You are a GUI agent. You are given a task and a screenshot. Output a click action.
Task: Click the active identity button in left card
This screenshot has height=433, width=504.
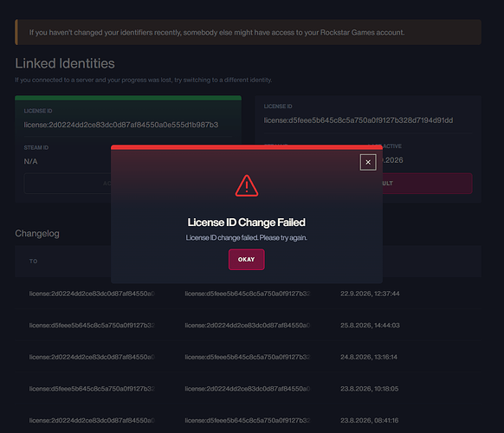[x=68, y=184]
